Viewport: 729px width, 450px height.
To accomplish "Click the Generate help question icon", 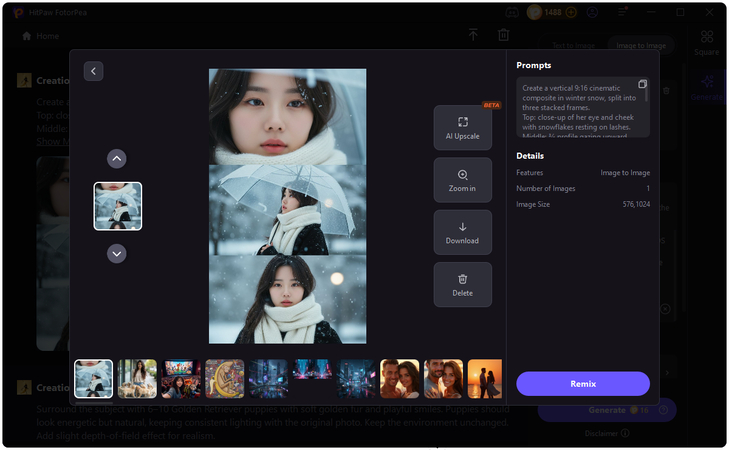I will [x=663, y=410].
